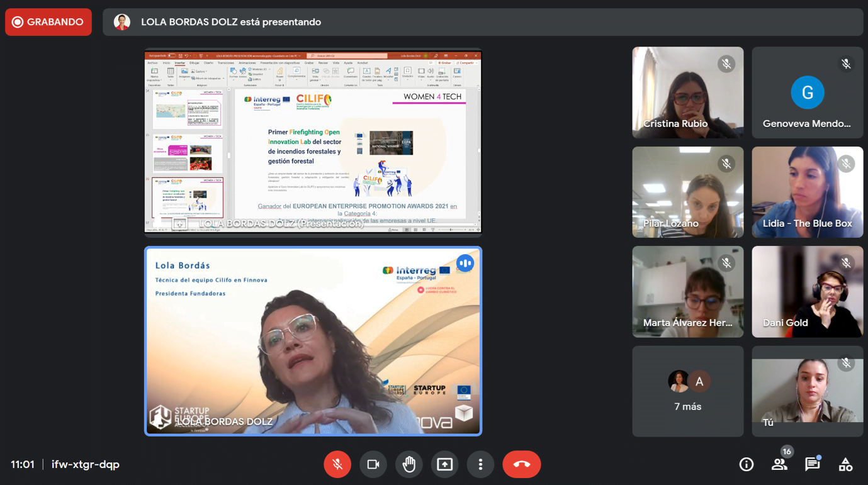Click the PowerPoint zoom slider
Screen dimensions: 868x485
tap(450, 230)
